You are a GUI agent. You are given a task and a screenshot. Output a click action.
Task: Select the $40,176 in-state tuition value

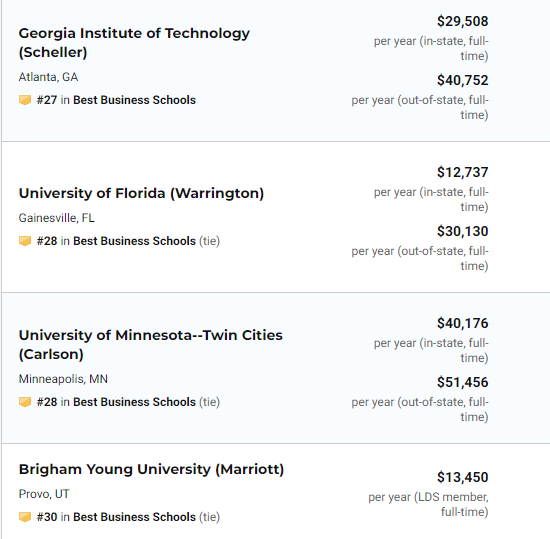(x=462, y=323)
